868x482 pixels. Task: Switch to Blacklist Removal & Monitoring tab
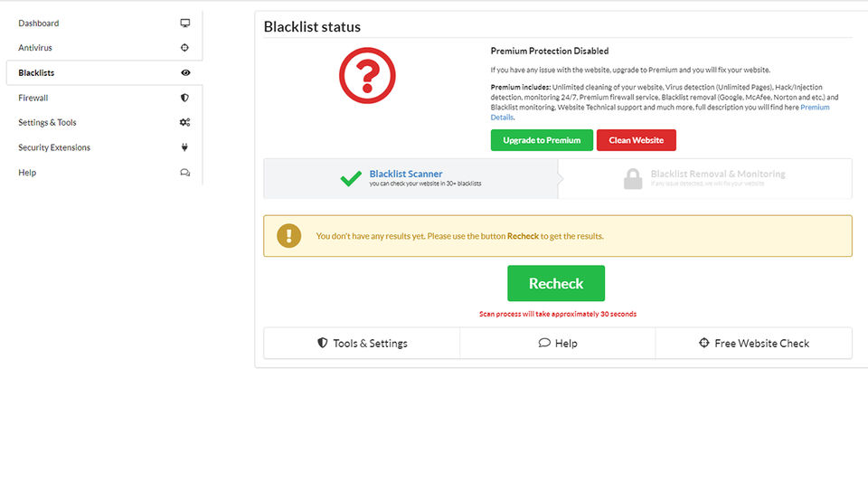(x=717, y=178)
